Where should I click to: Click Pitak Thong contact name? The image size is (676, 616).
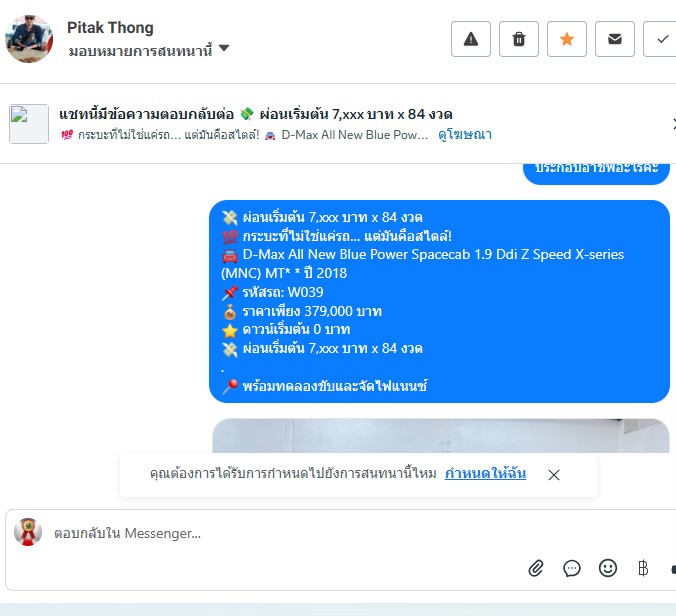[110, 28]
